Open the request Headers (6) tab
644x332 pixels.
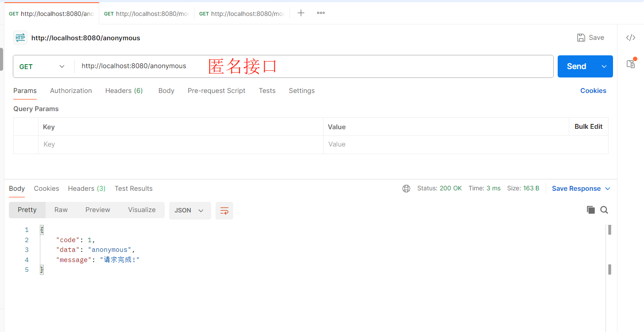(124, 91)
